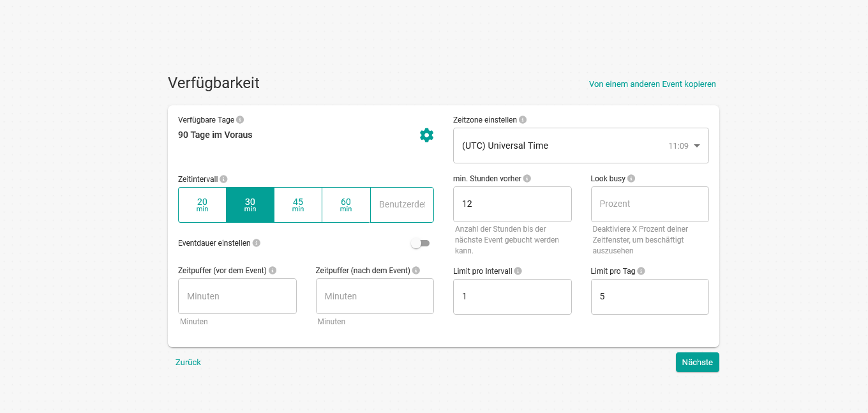Choose the 60 min interval
This screenshot has height=413, width=868.
[346, 205]
